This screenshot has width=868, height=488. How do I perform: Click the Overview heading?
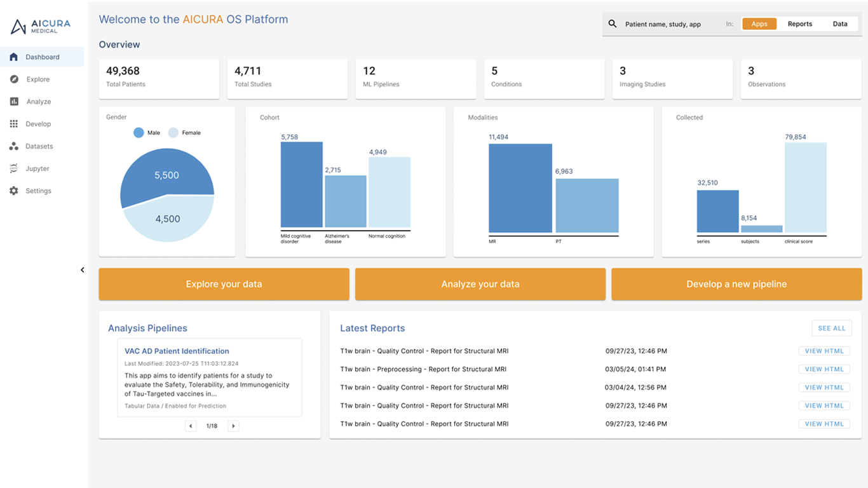(x=119, y=44)
